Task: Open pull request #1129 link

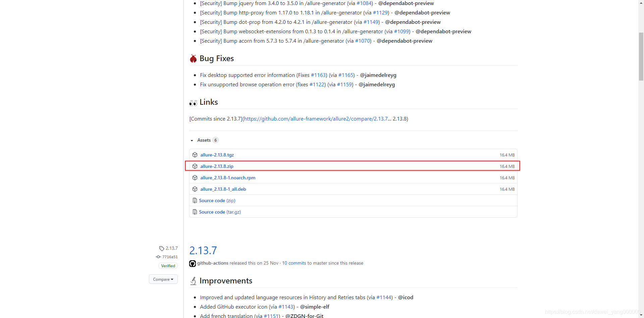Action: tap(380, 12)
